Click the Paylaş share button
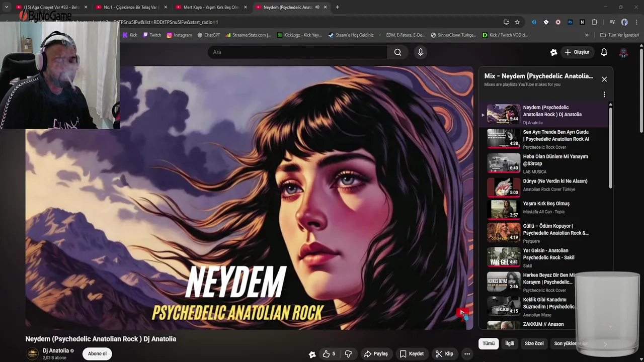 click(376, 354)
